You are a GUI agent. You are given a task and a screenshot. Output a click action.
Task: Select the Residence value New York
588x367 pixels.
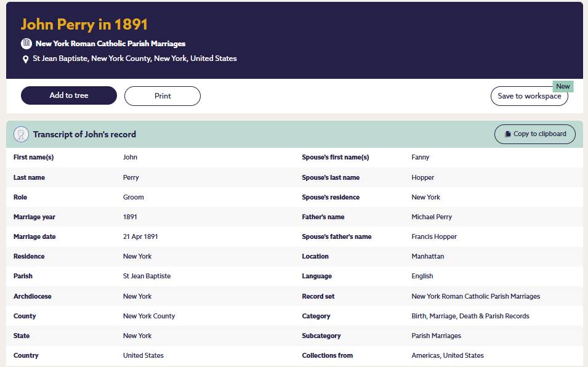137,256
